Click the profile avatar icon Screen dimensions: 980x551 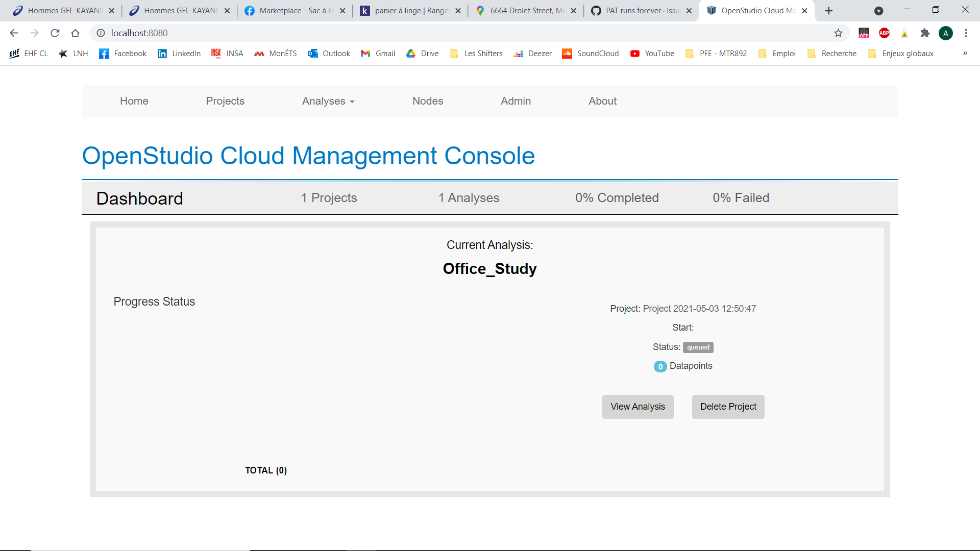tap(946, 33)
